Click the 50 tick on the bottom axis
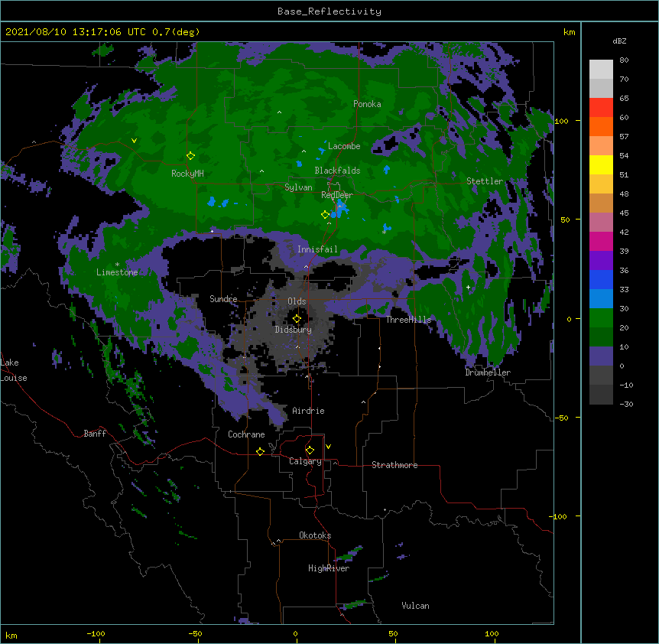Viewport: 659px width, 644px height. pos(392,633)
